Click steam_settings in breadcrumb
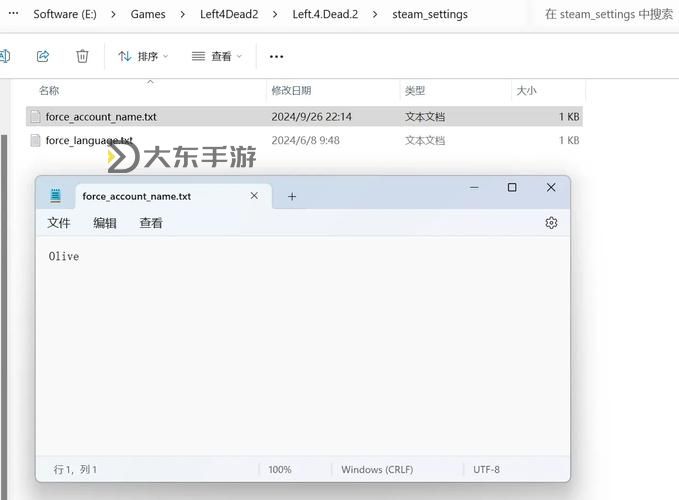This screenshot has height=500, width=679. (430, 14)
